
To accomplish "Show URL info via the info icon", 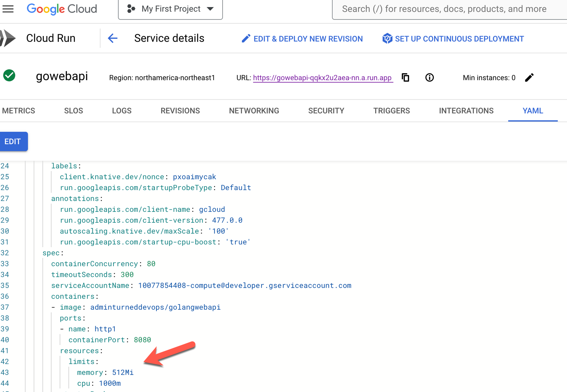I will [x=430, y=78].
